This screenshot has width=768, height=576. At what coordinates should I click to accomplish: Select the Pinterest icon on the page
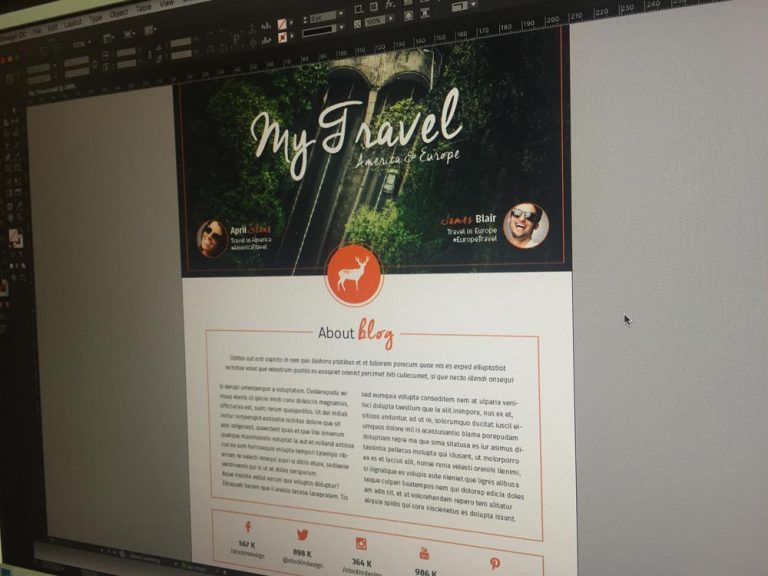pyautogui.click(x=495, y=563)
